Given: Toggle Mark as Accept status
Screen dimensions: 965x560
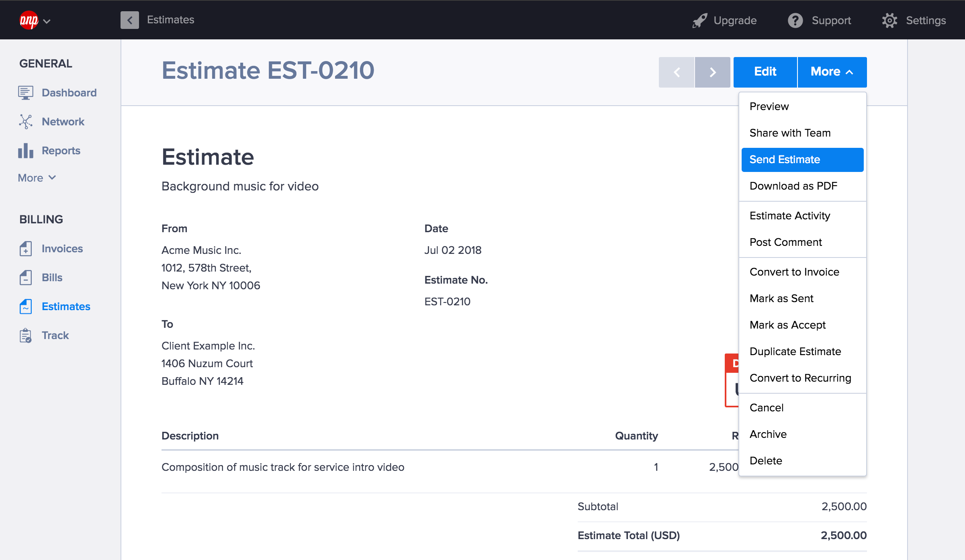Looking at the screenshot, I should pyautogui.click(x=788, y=325).
